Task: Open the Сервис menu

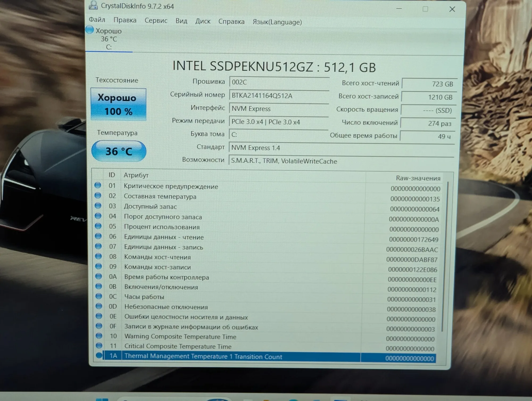Action: click(x=156, y=21)
